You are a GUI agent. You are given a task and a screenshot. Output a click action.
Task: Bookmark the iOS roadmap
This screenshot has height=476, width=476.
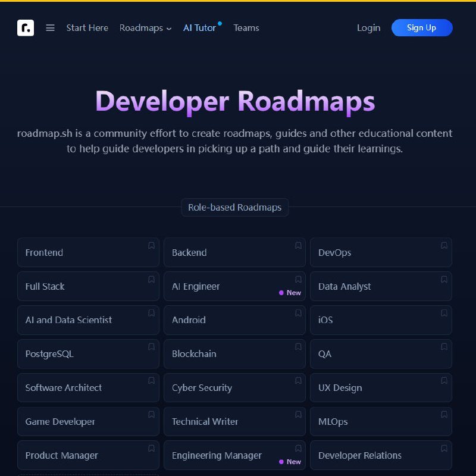coord(444,312)
